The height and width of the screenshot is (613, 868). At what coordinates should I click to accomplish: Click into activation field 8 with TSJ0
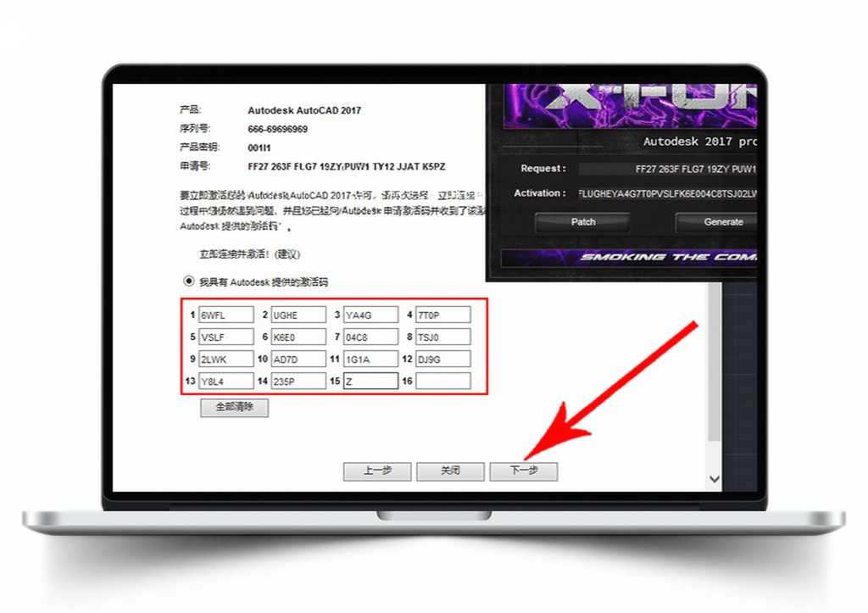(x=442, y=337)
